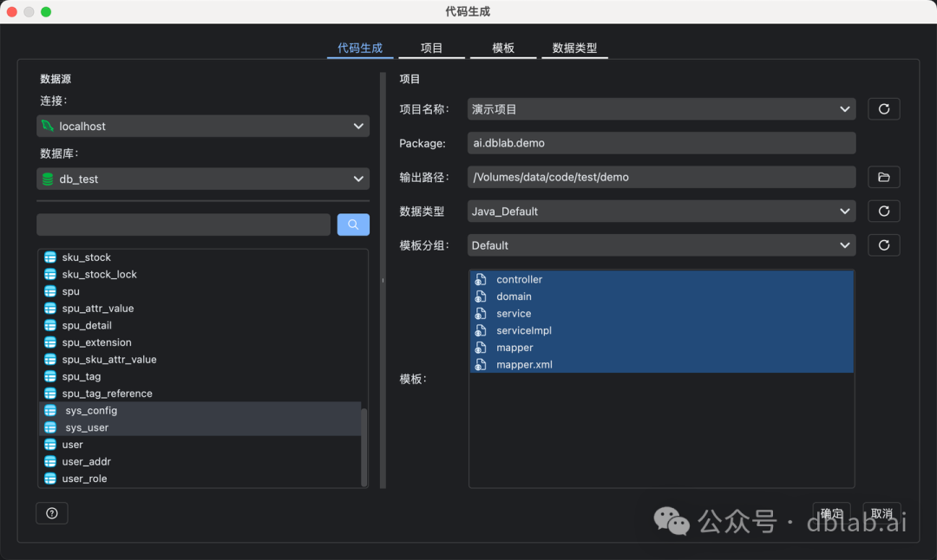Browse for the output path folder
937x560 pixels.
884,178
